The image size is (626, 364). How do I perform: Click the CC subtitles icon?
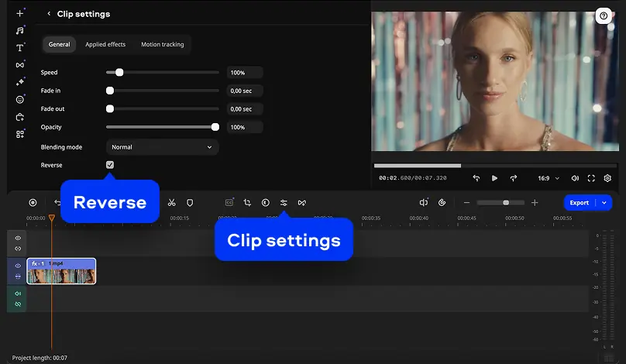click(x=229, y=203)
